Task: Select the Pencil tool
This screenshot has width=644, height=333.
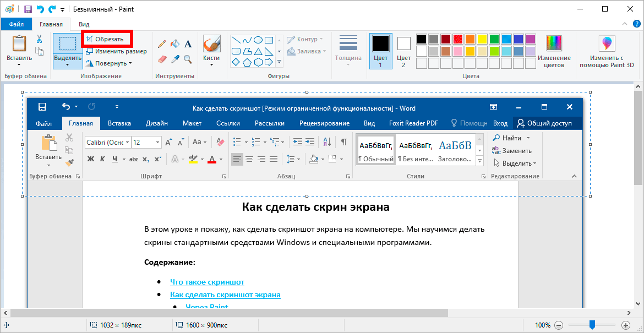Action: click(162, 43)
